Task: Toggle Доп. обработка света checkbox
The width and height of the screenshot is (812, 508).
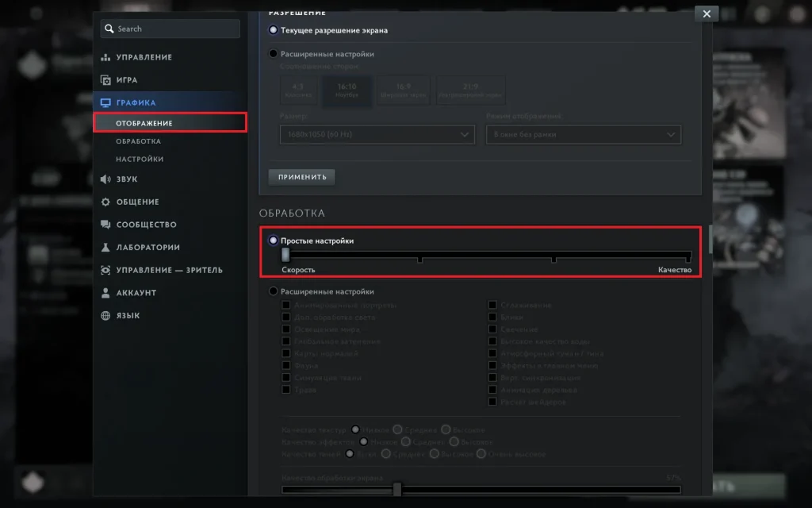Action: 285,317
